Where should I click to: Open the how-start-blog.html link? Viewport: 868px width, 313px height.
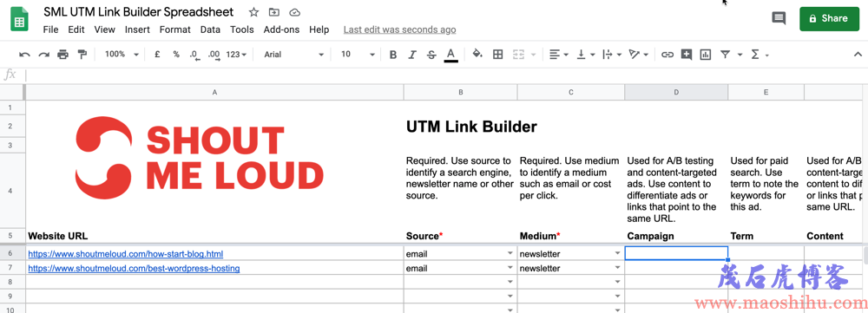click(x=126, y=254)
